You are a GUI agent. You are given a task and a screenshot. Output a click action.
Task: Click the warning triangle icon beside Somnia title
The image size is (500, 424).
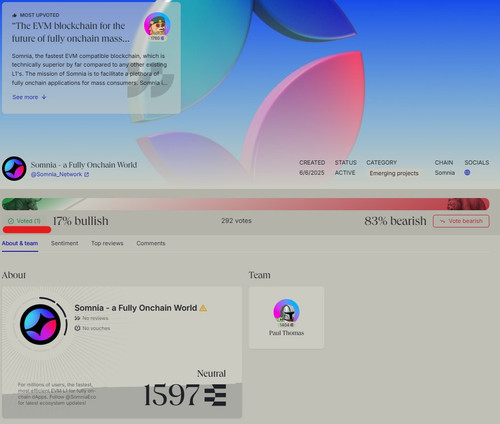click(203, 308)
